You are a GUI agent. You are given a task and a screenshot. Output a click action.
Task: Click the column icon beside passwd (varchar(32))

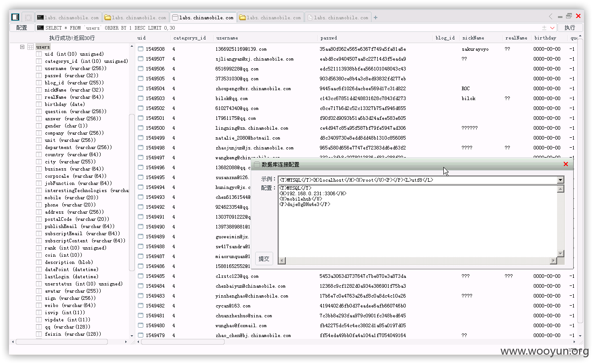click(39, 75)
